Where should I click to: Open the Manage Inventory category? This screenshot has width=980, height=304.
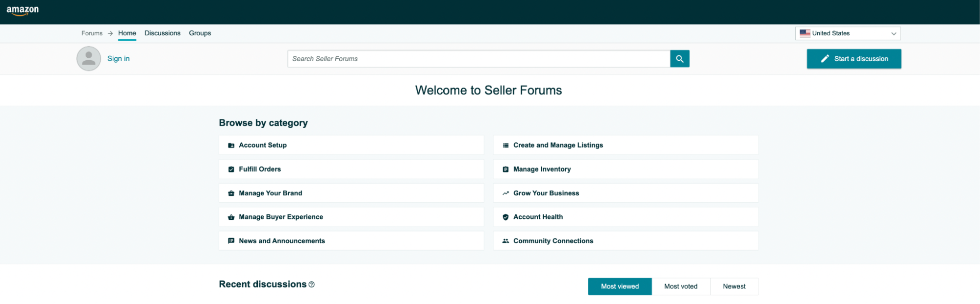point(626,169)
